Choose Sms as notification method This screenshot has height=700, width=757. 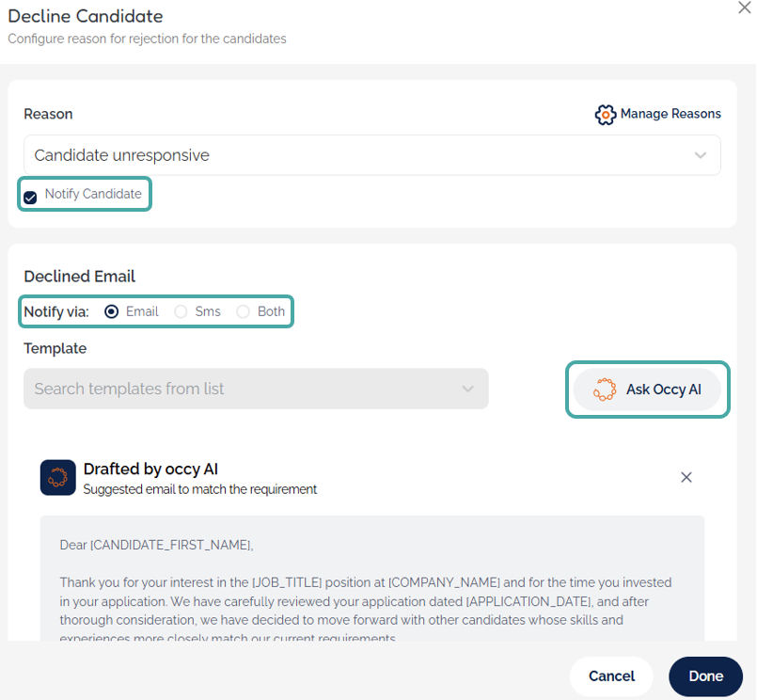[181, 311]
